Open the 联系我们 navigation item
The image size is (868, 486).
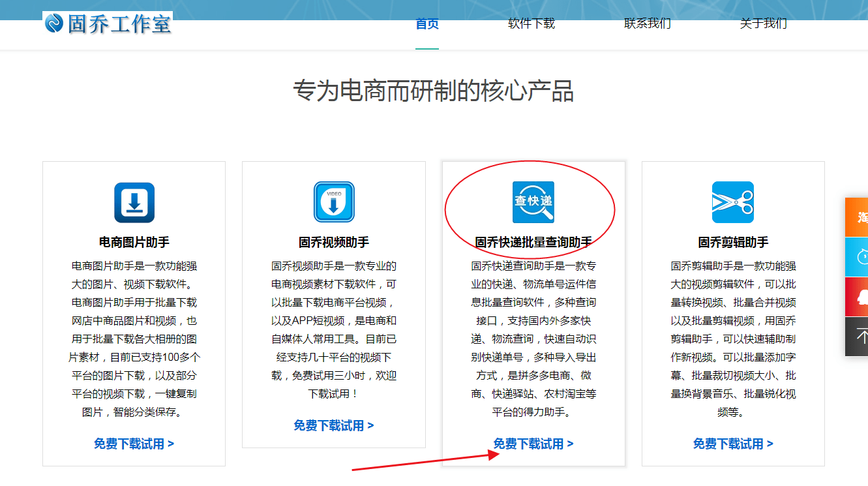[648, 24]
